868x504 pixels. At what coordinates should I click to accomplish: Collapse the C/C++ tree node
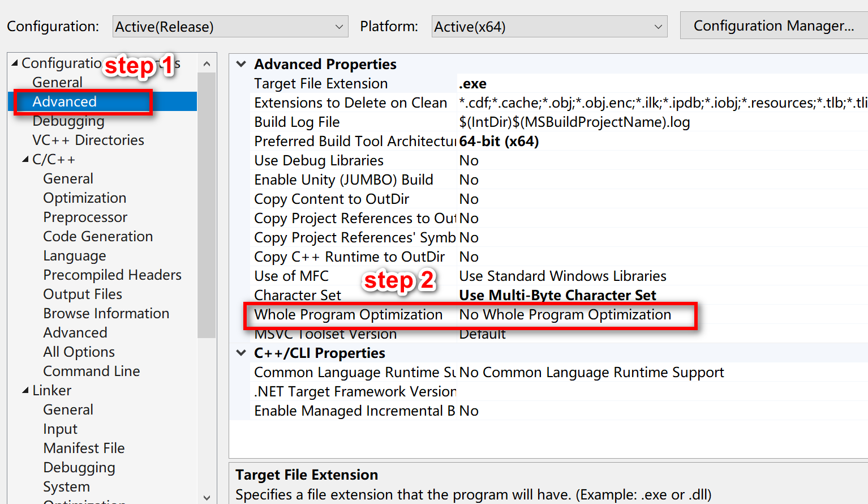tap(25, 159)
